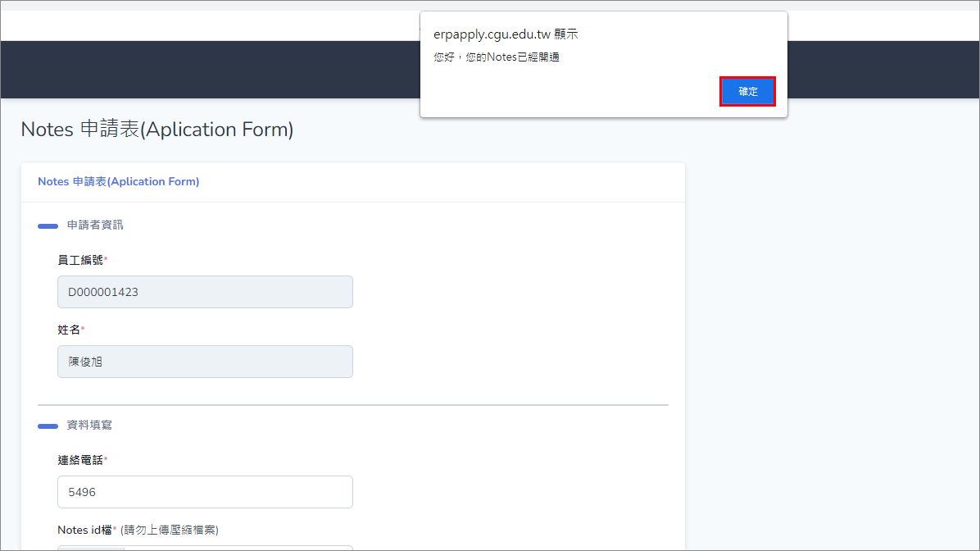This screenshot has height=551, width=980.
Task: Click the 'Notes id檔' label text
Action: (x=84, y=530)
